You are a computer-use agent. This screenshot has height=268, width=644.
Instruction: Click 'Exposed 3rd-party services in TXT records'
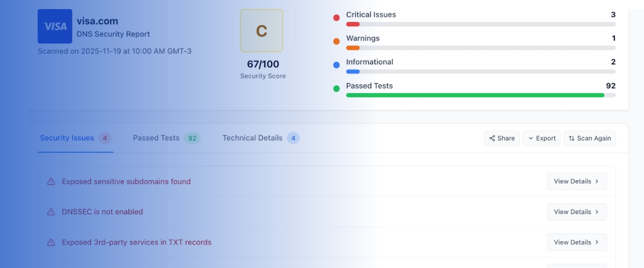click(137, 242)
